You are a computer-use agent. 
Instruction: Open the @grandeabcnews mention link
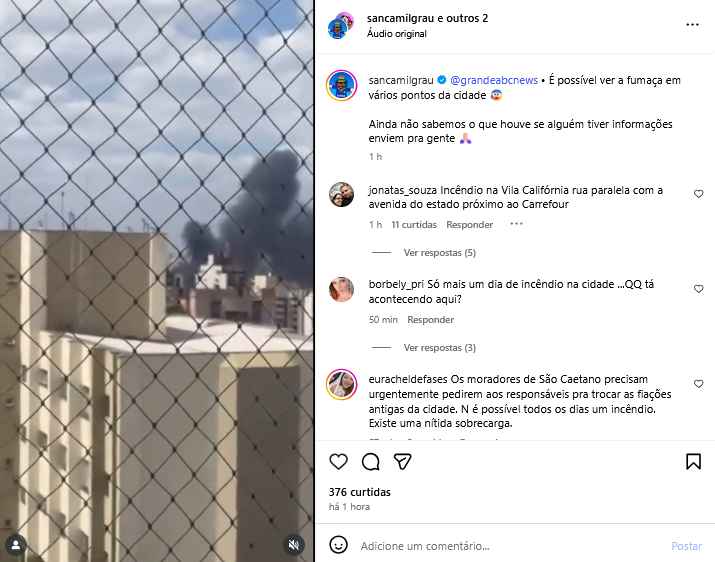(494, 80)
